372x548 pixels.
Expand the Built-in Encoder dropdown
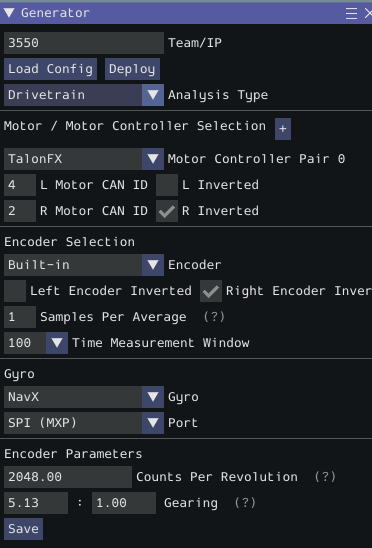pos(84,265)
